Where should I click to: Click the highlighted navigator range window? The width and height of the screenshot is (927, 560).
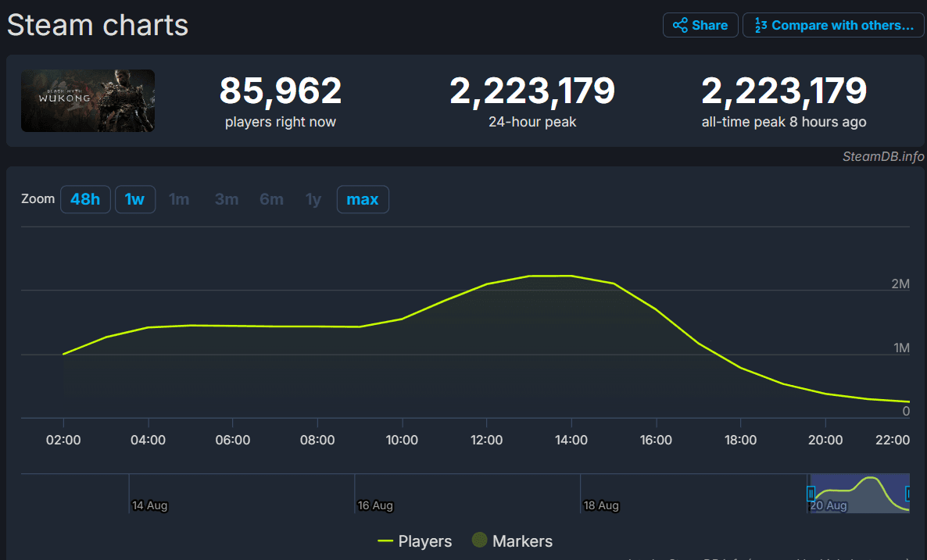pyautogui.click(x=860, y=494)
